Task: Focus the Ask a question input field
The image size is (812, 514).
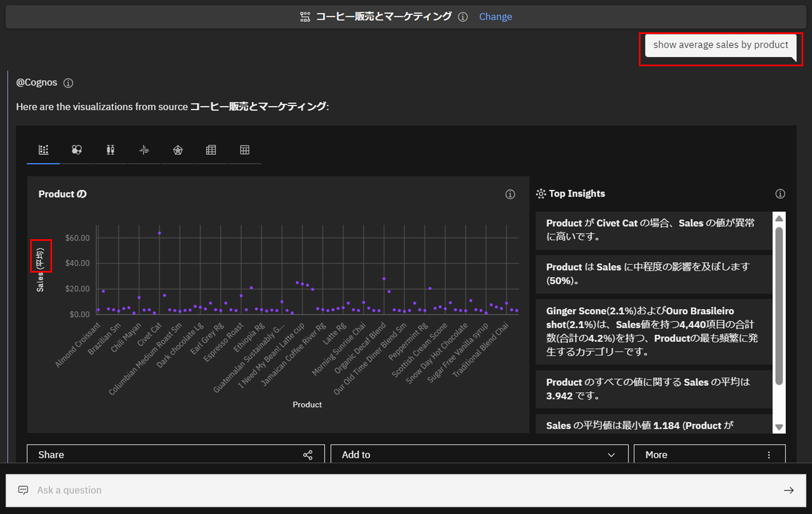Action: tap(405, 490)
